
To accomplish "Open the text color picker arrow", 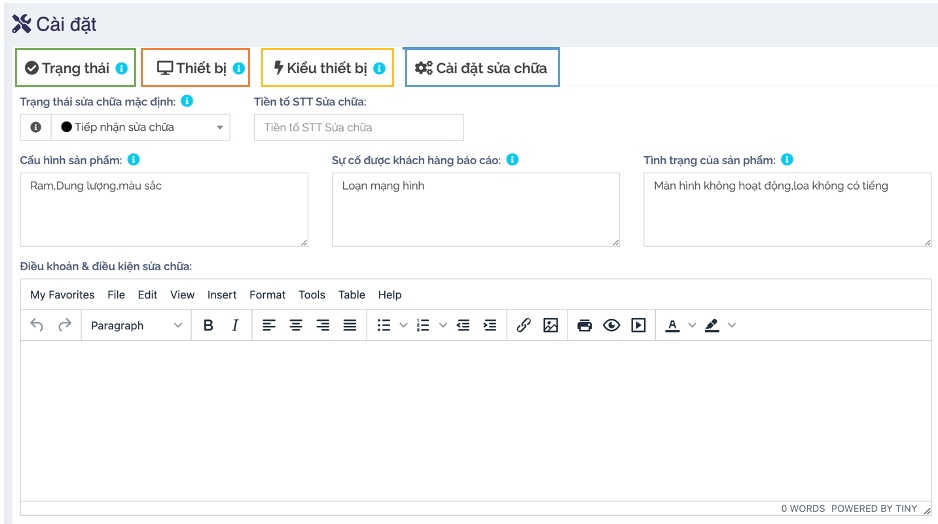I will point(692,325).
